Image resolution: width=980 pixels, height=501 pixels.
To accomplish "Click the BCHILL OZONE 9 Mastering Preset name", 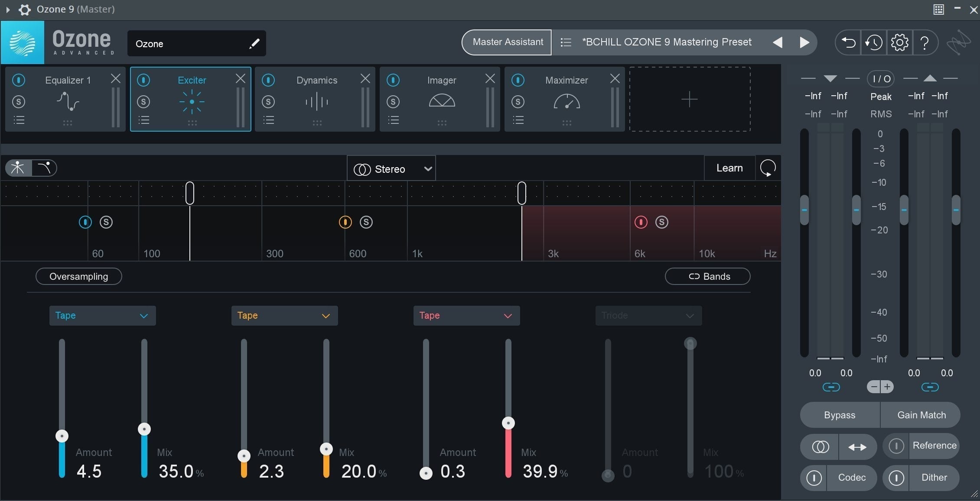I will 666,42.
